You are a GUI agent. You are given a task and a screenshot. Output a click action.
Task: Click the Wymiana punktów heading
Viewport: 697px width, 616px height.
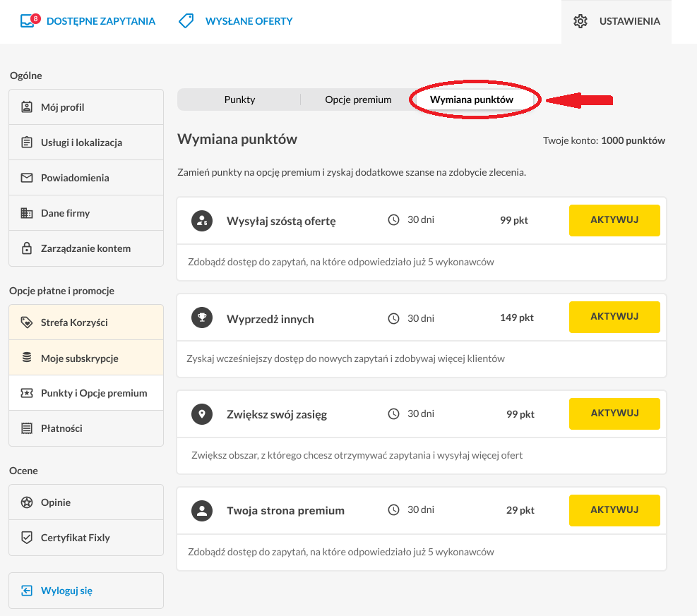tap(237, 139)
